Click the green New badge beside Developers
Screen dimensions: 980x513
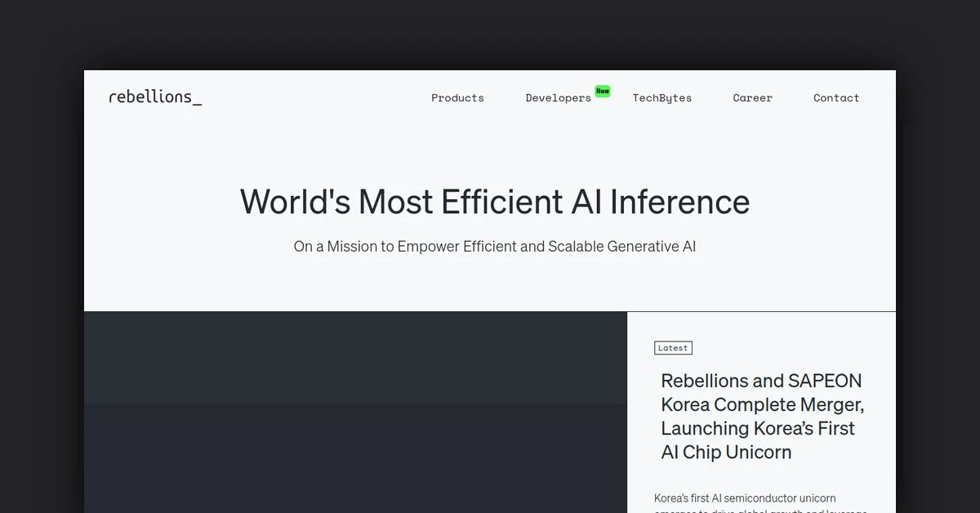tap(603, 91)
